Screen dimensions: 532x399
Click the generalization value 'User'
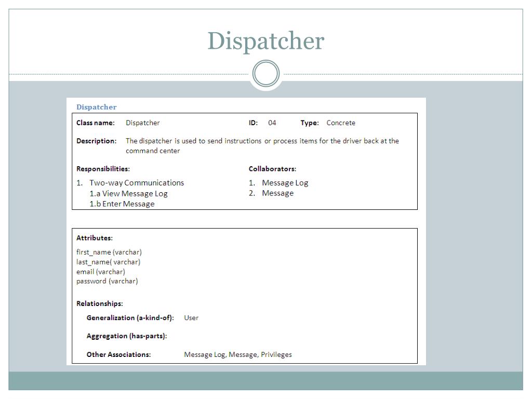click(191, 318)
